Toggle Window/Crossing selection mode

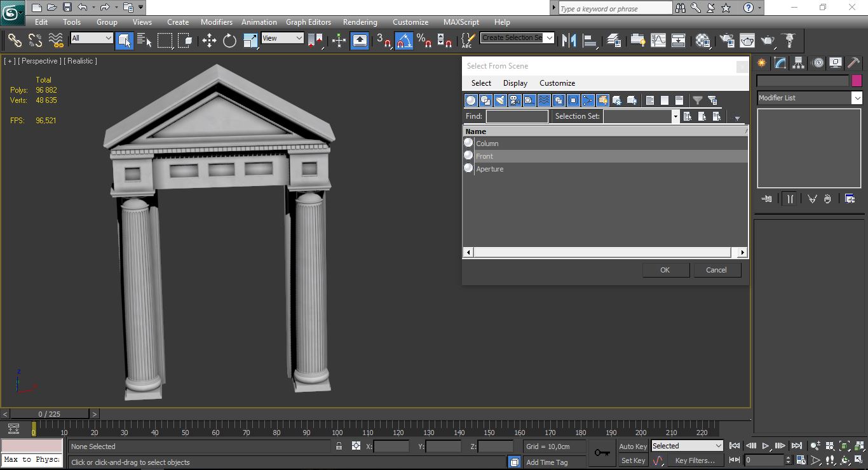point(186,41)
